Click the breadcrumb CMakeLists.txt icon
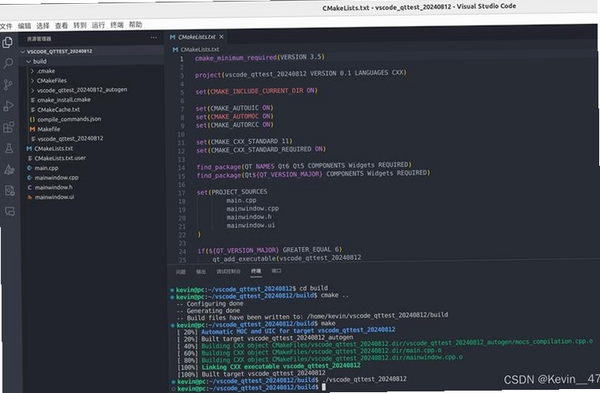Image resolution: width=600 pixels, height=393 pixels. [175, 50]
